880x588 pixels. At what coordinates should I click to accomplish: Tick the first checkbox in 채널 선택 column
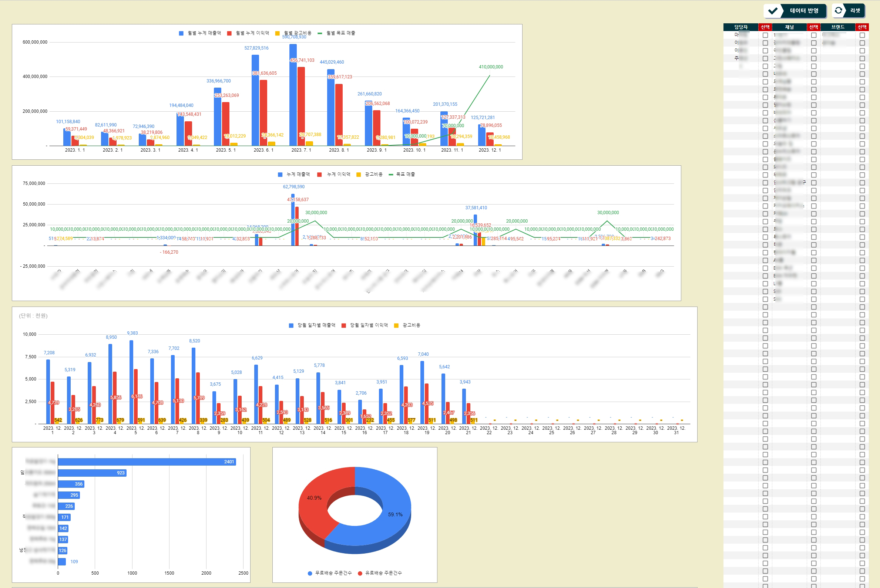point(814,35)
